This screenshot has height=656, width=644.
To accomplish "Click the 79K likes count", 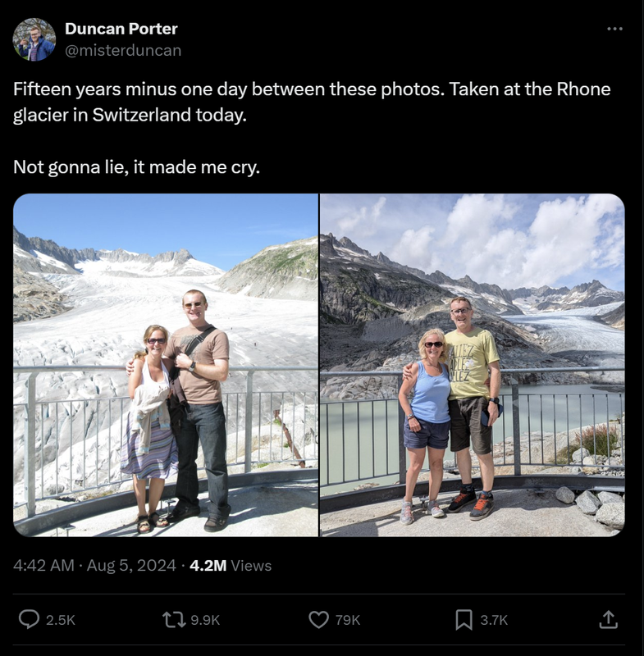I will (348, 620).
